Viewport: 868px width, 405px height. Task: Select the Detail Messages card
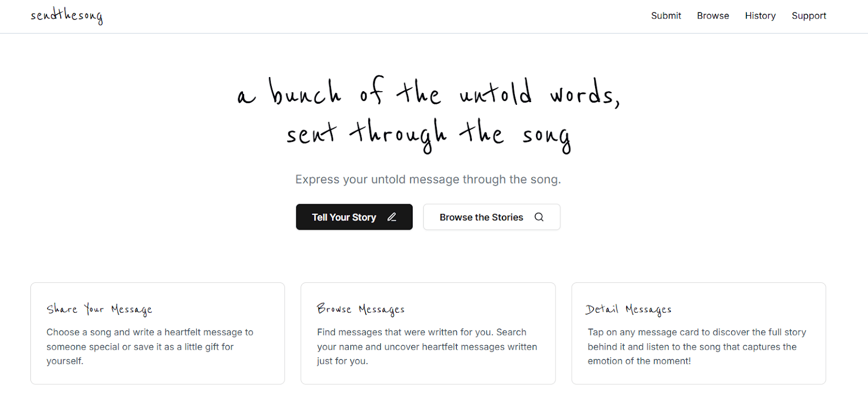(698, 333)
